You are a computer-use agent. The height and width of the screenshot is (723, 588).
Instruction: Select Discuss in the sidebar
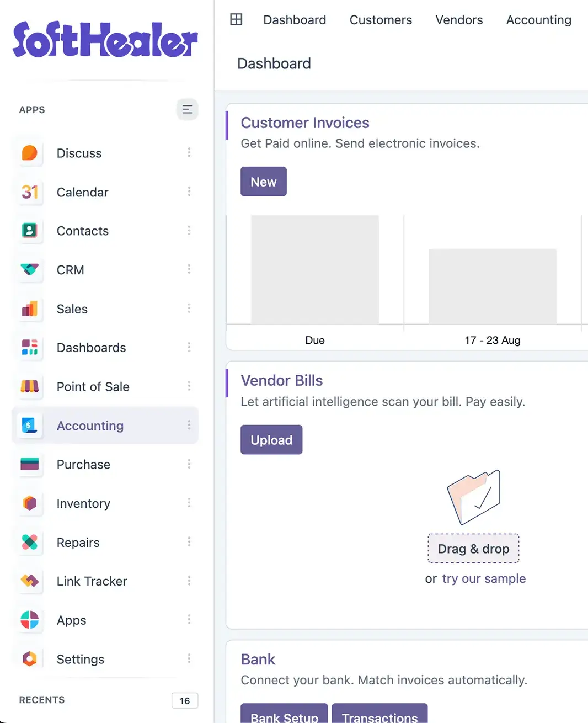point(79,153)
